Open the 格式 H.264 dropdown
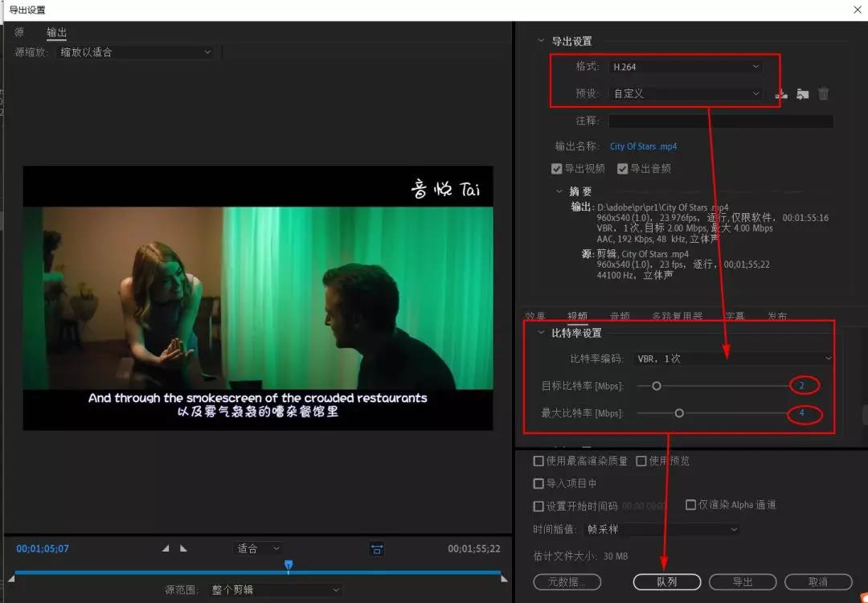 686,67
